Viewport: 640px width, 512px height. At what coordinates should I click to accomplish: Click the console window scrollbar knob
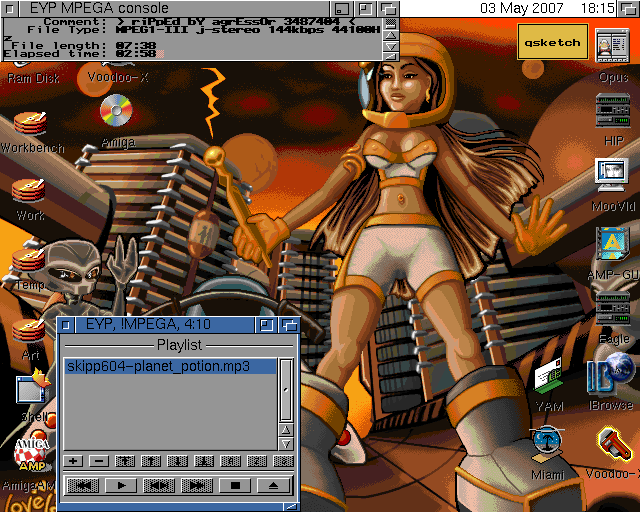tap(391, 23)
